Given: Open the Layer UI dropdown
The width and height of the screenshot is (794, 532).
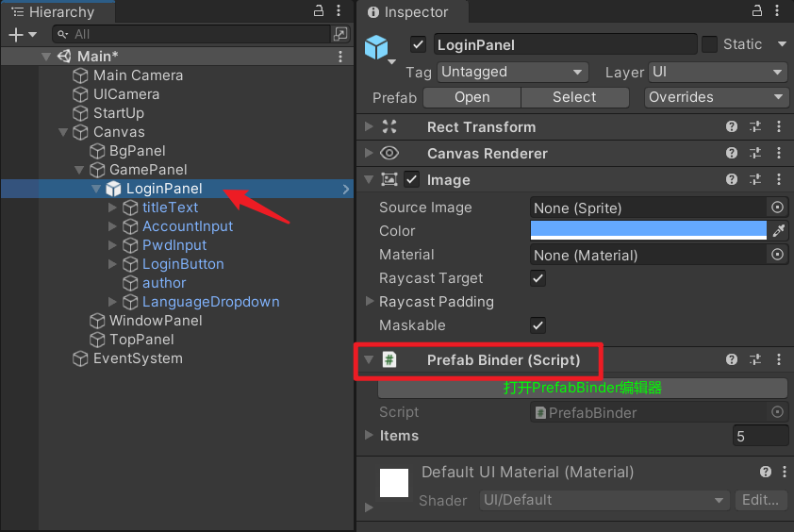Looking at the screenshot, I should 718,72.
